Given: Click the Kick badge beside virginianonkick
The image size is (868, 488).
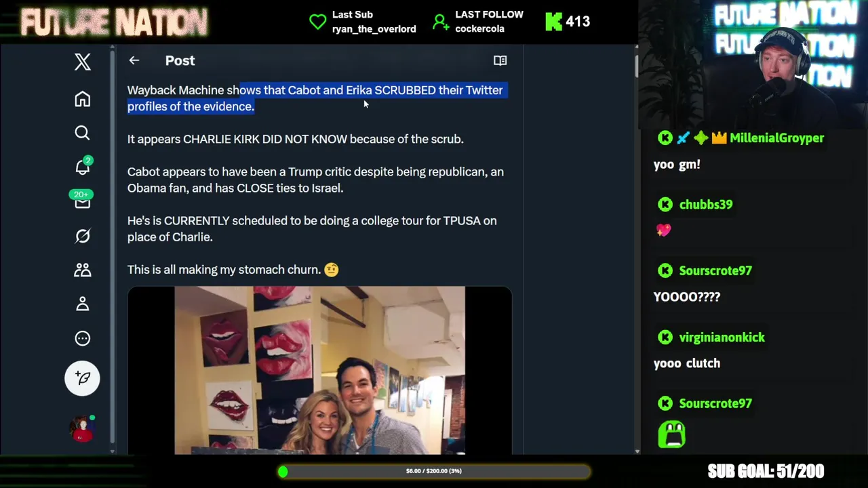Looking at the screenshot, I should [x=665, y=338].
